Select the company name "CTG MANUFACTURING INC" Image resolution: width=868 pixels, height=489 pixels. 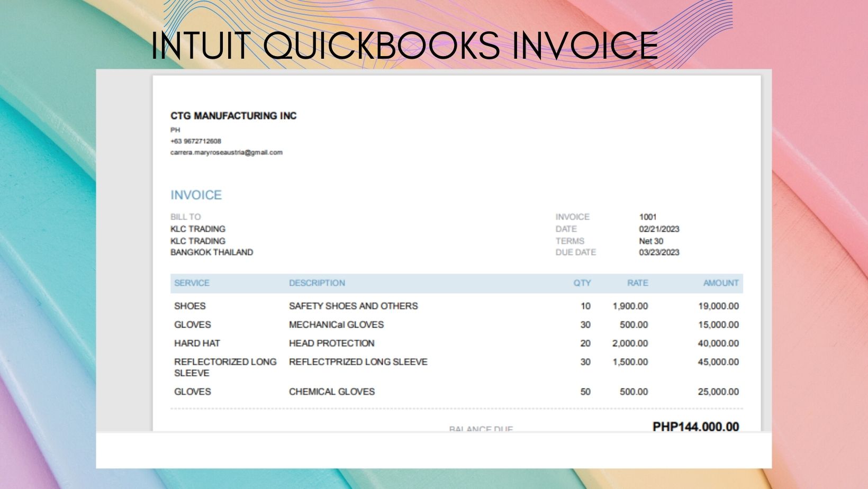pos(233,116)
